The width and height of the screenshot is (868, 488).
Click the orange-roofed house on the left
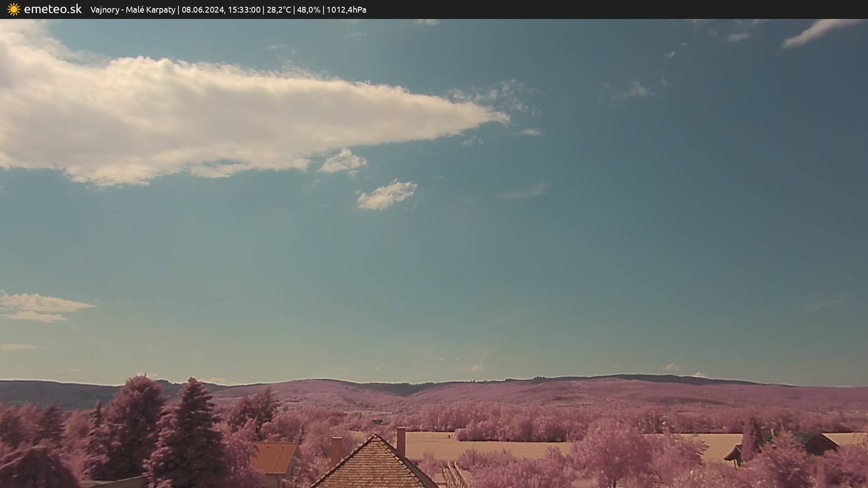(274, 459)
